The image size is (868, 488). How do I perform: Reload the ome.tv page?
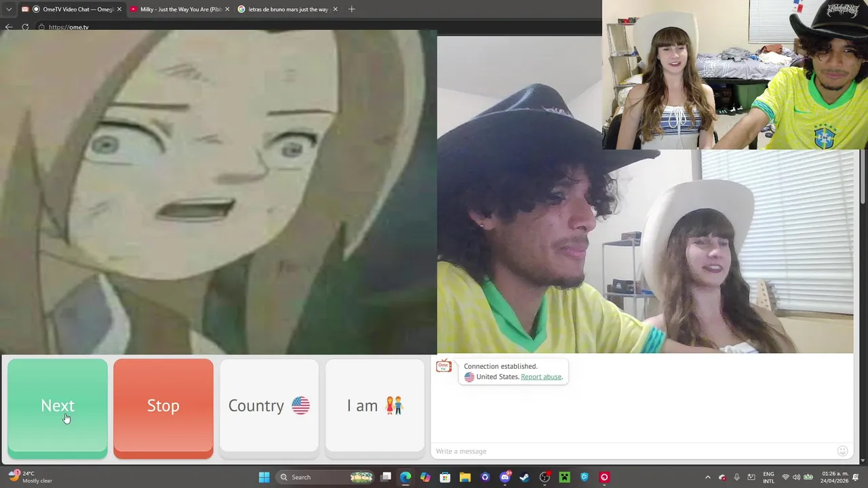click(25, 27)
